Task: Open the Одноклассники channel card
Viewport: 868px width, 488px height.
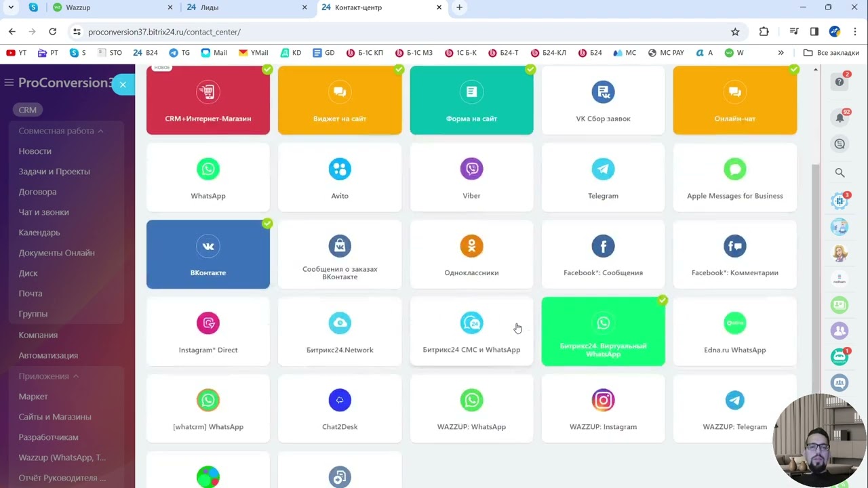Action: coord(471,255)
